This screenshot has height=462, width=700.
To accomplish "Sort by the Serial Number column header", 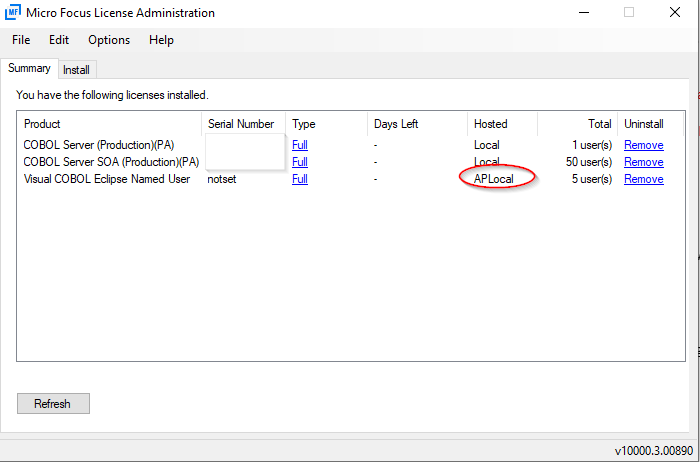I will click(x=241, y=124).
